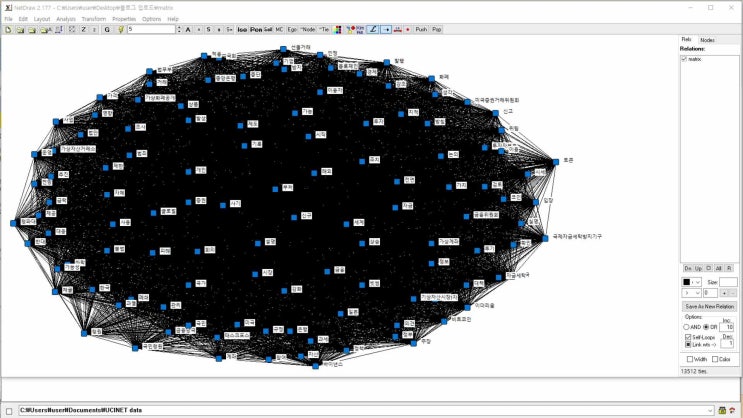The height and width of the screenshot is (418, 743).
Task: Click the large S node size button
Action: pyautogui.click(x=208, y=29)
